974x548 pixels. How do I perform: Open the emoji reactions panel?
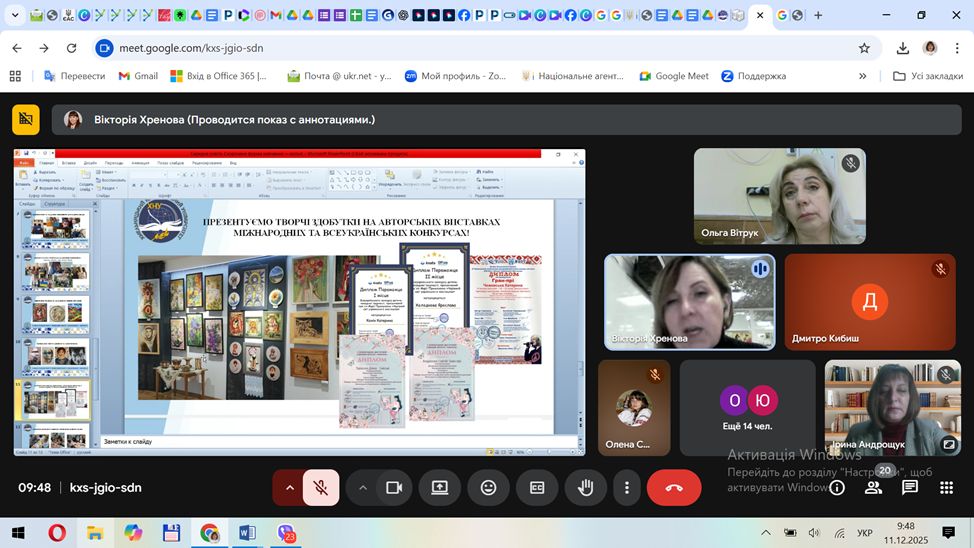coord(488,488)
